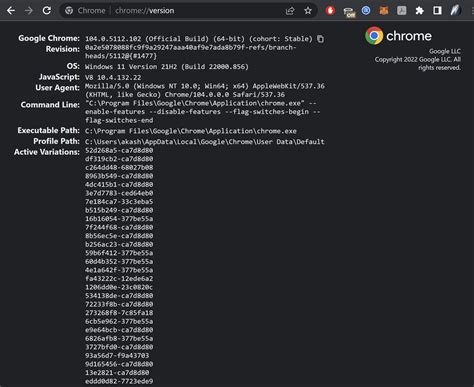474x387 pixels.
Task: Open the gray Adobe Acrobat PDF extension icon
Action: pos(402,11)
